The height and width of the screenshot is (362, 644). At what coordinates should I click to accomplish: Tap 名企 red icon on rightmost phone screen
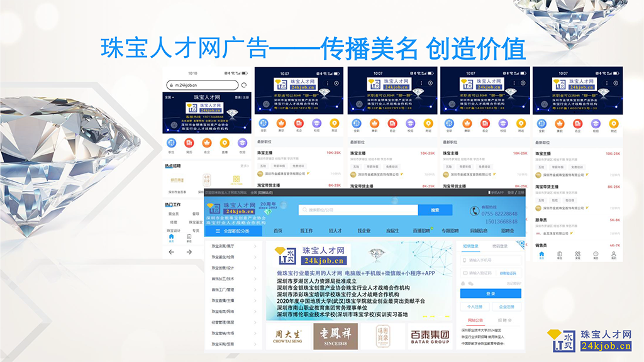point(577,124)
